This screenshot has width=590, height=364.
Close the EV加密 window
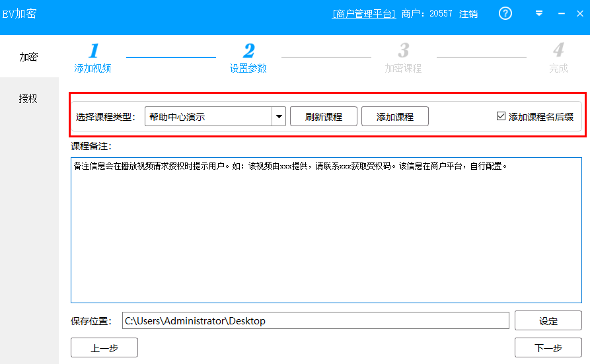579,13
